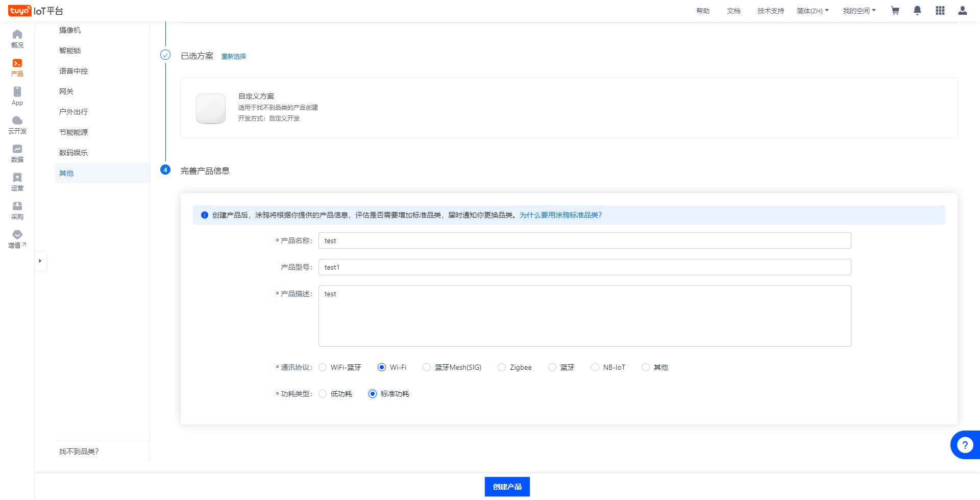Open the shopping cart icon
This screenshot has height=500, width=980.
(x=895, y=11)
